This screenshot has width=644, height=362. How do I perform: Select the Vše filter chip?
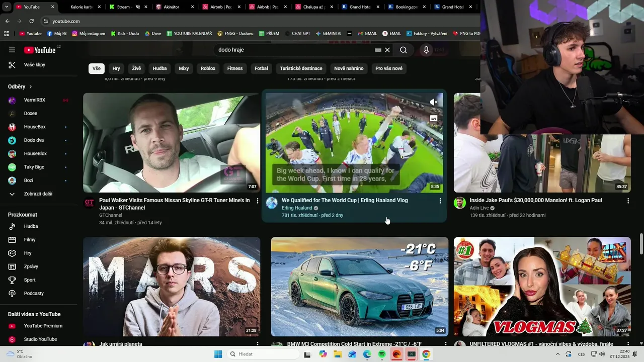pyautogui.click(x=96, y=68)
